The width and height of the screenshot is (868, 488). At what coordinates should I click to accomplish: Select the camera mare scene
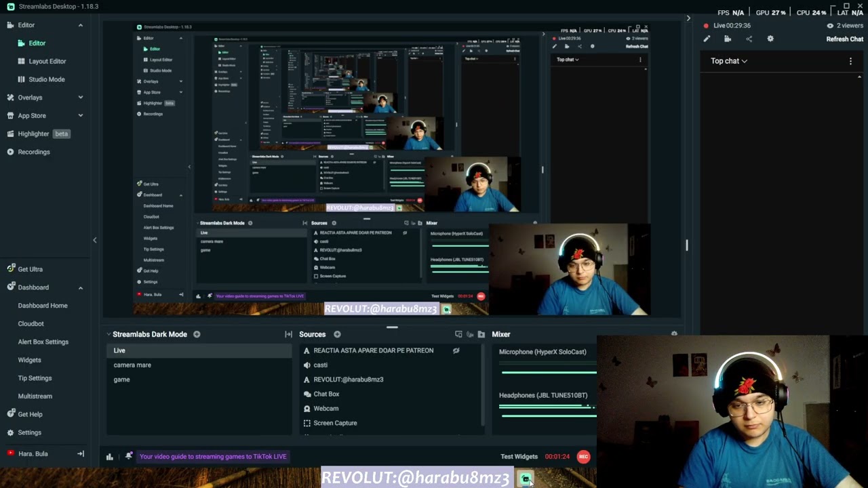pyautogui.click(x=199, y=365)
